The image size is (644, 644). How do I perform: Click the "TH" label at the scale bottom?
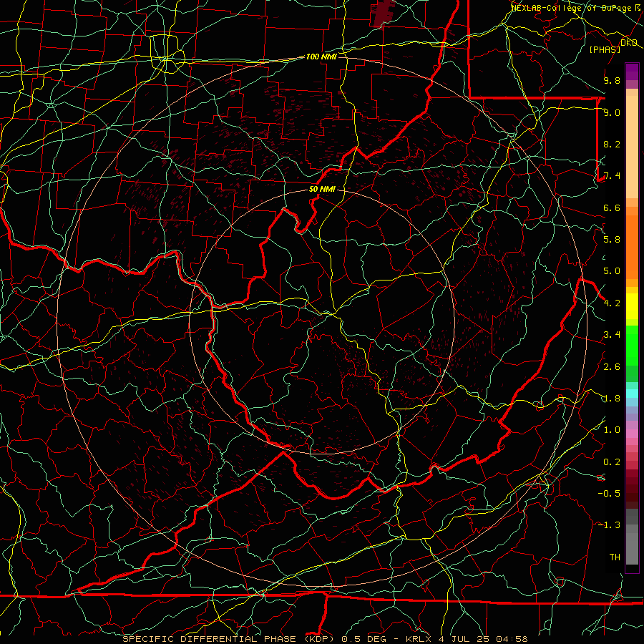pyautogui.click(x=615, y=557)
